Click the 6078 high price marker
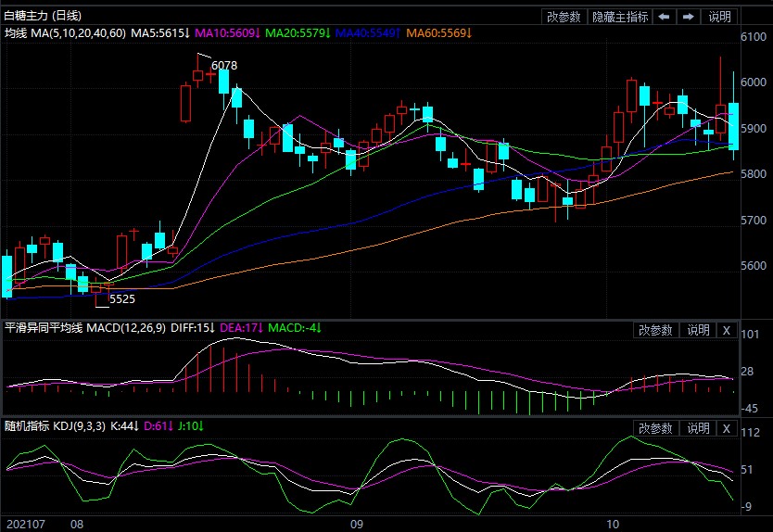This screenshot has width=773, height=532. [224, 66]
